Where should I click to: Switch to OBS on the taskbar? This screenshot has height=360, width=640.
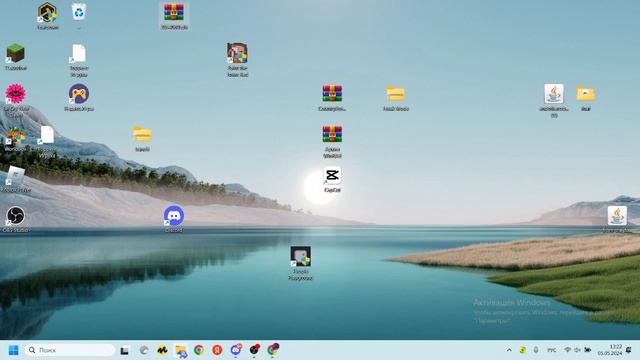click(254, 350)
